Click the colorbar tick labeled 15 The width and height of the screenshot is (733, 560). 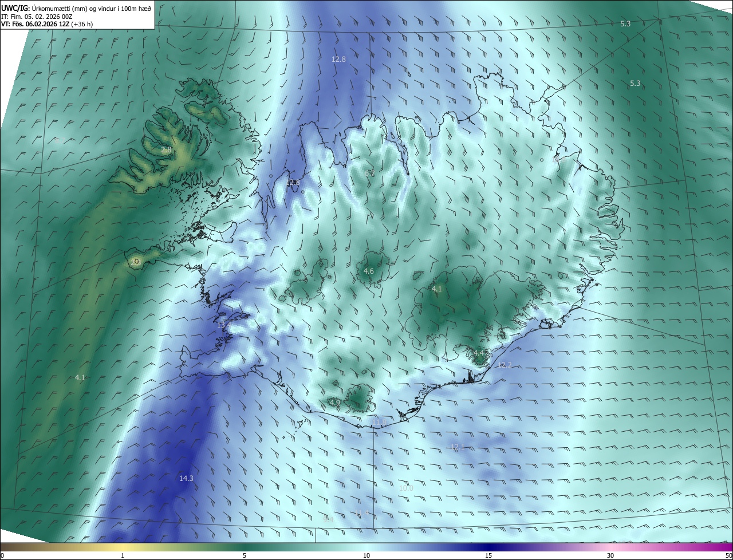(488, 556)
